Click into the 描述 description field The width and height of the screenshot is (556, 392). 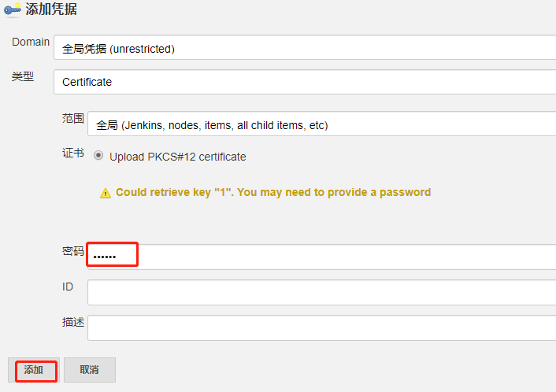(321, 327)
